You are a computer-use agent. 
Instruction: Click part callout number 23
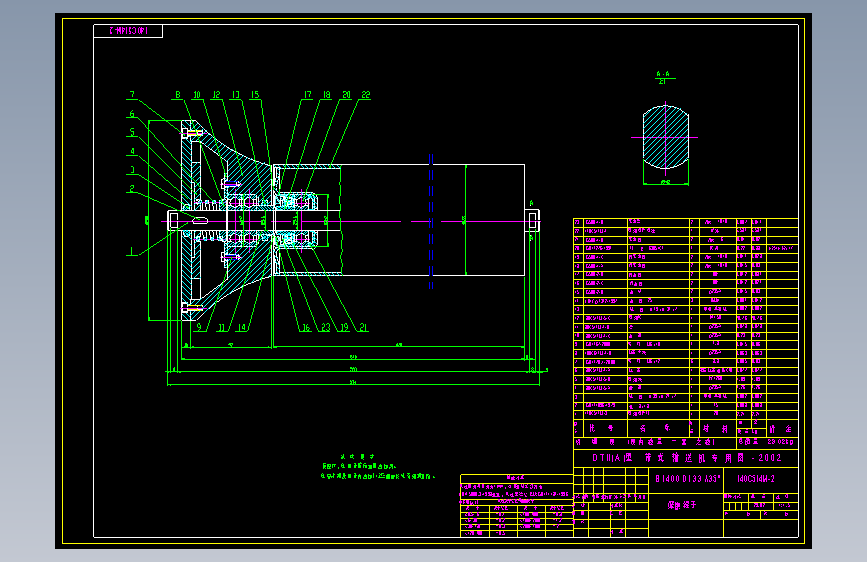coord(325,327)
